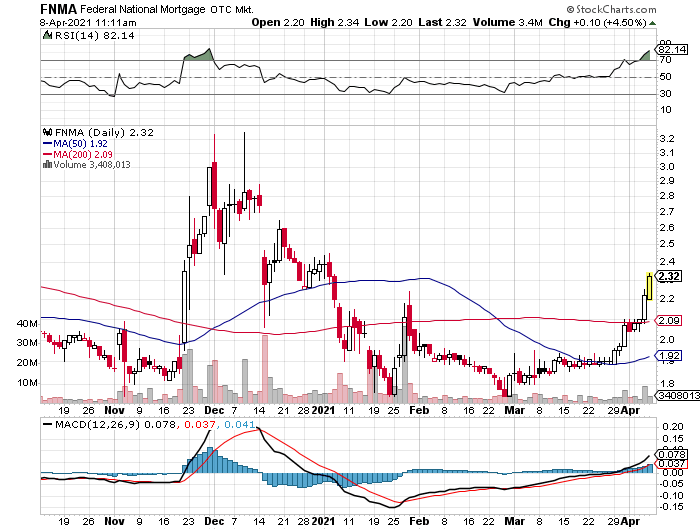700x530 pixels.
Task: Click the -0.15 MACD scale label
Action: [672, 507]
